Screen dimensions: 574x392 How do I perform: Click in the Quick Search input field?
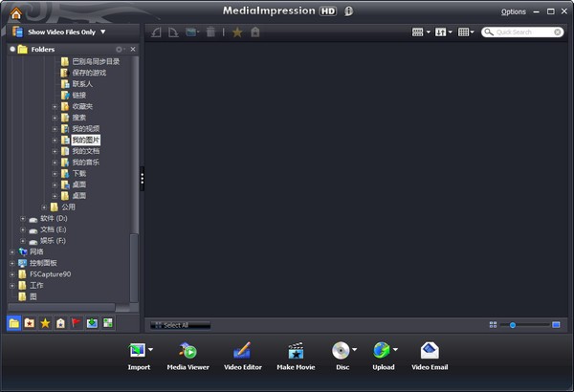pos(522,33)
